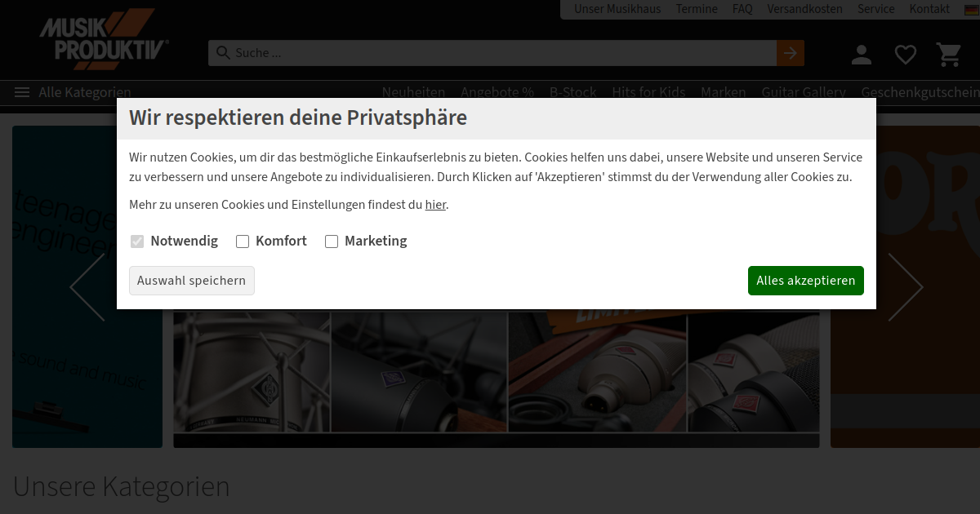Open Angebote % navigation item

[497, 92]
